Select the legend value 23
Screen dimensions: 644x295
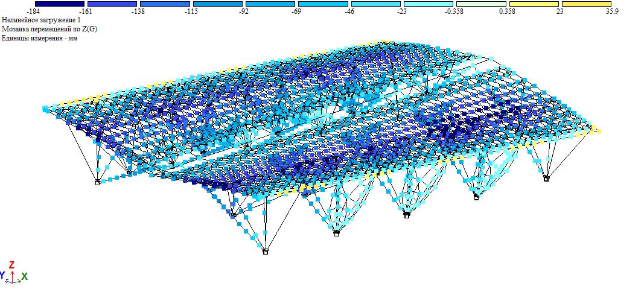click(x=560, y=11)
